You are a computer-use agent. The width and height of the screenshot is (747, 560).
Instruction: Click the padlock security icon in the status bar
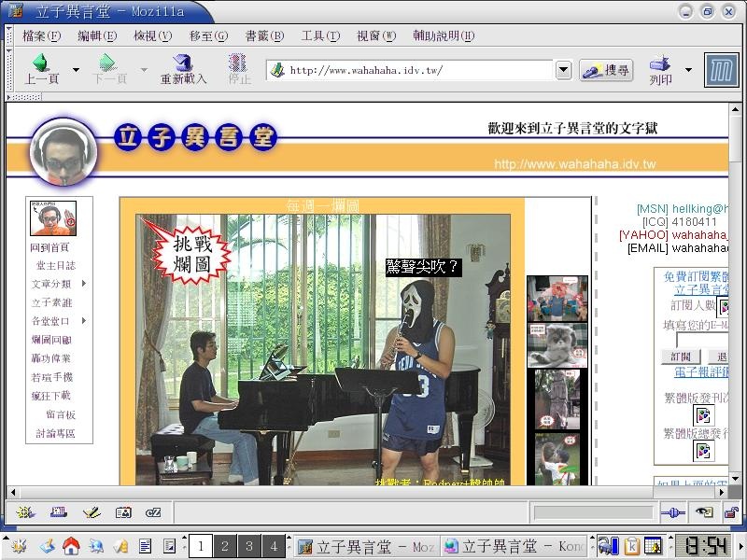(x=731, y=512)
